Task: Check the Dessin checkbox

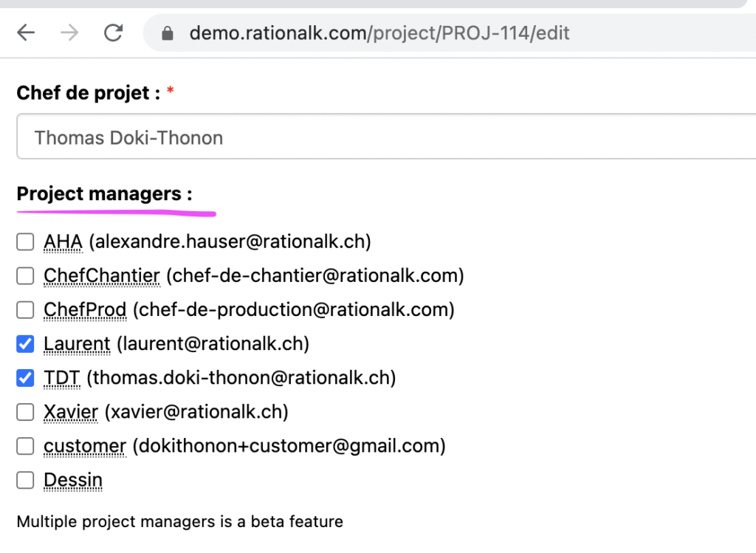Action: coord(26,480)
